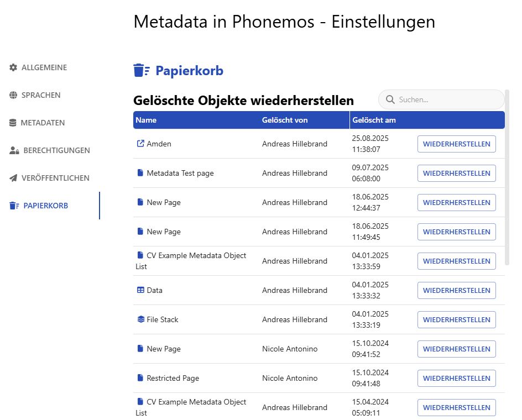Restore New Page deleted at 12:44:37
The height and width of the screenshot is (420, 522).
tap(456, 202)
